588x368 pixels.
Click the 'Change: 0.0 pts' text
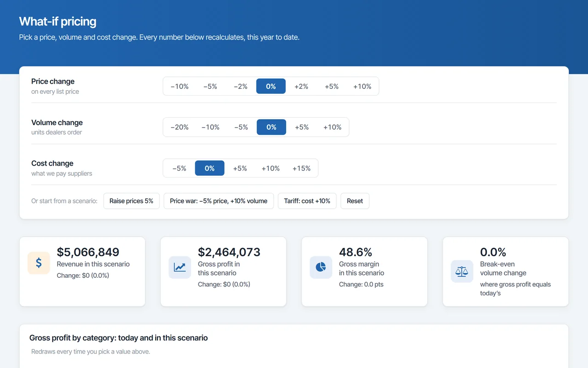(x=361, y=284)
